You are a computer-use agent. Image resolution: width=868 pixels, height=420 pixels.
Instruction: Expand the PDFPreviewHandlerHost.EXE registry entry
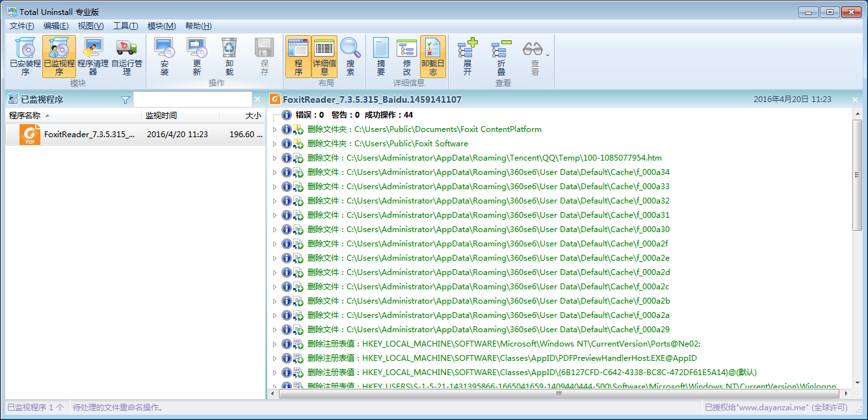coord(274,358)
